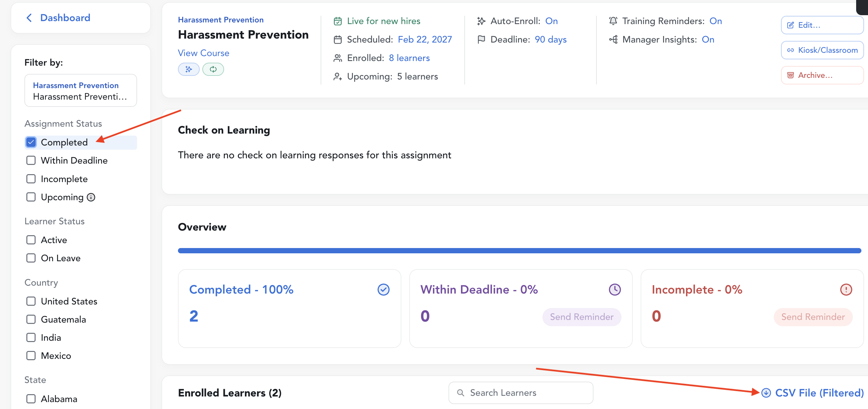Click the Scheduled calendar icon
Image resolution: width=868 pixels, height=409 pixels.
tap(337, 40)
